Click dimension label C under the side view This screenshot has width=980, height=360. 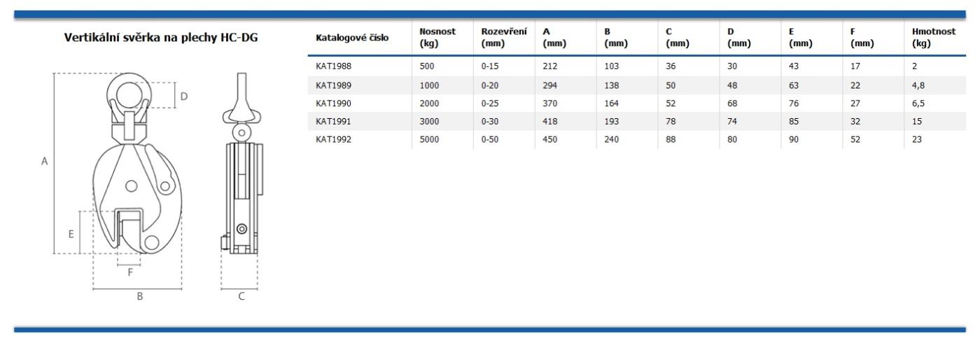point(241,296)
